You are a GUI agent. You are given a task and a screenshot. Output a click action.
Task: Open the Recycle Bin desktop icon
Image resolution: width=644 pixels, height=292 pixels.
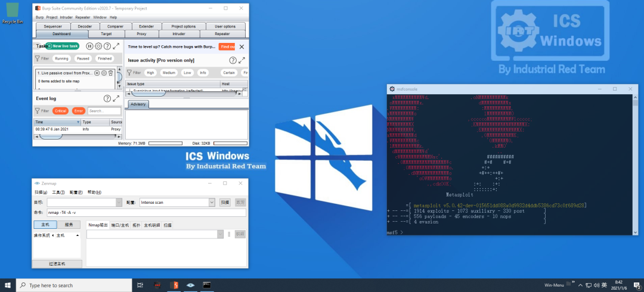point(13,13)
